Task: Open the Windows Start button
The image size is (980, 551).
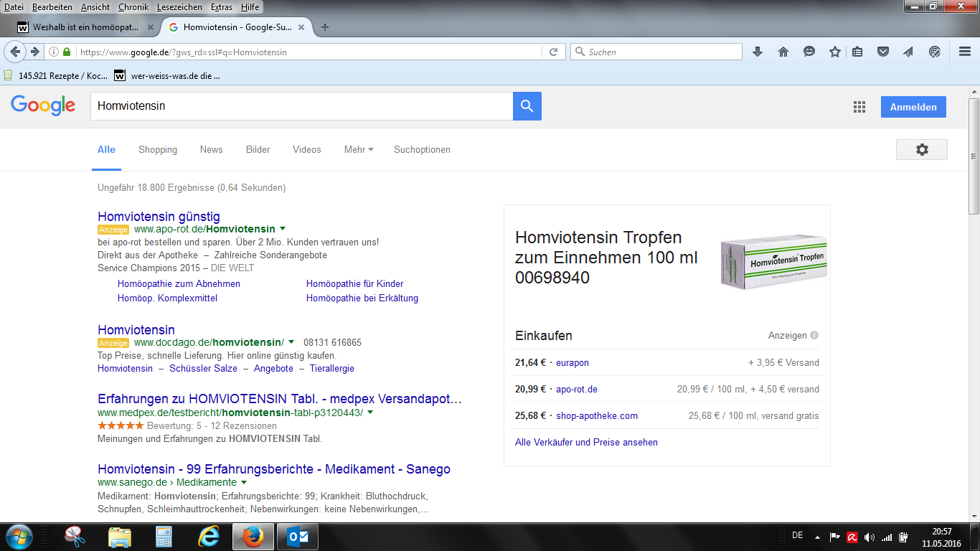Action: click(x=19, y=537)
